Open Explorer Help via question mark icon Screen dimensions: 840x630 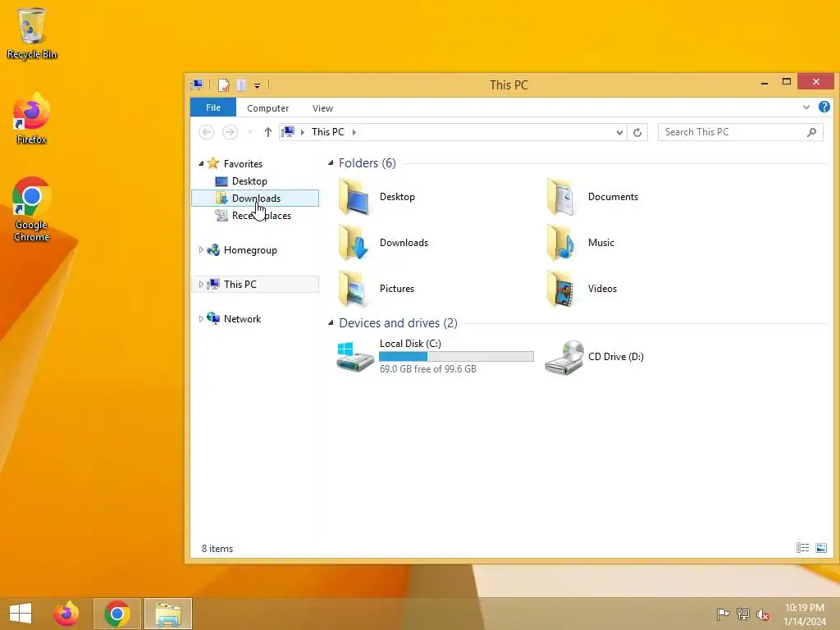[824, 107]
